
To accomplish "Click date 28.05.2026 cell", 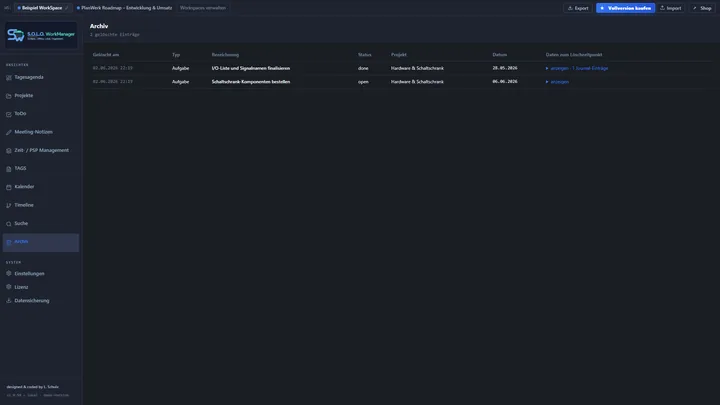I will pos(505,68).
